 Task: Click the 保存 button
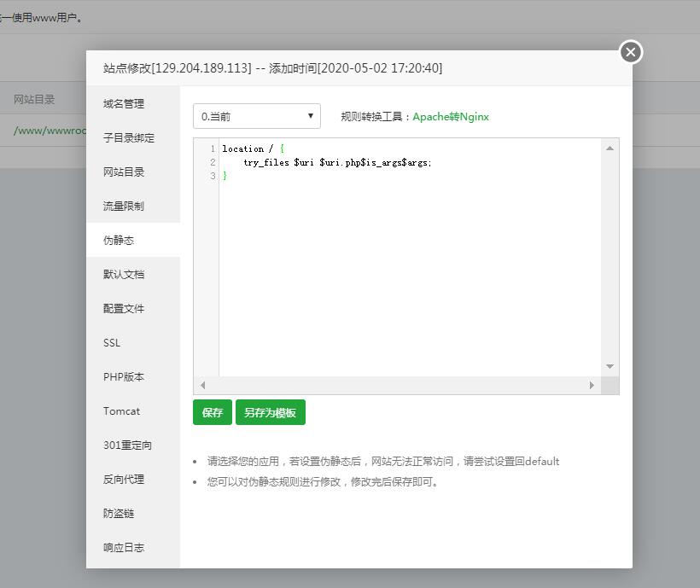(x=212, y=412)
